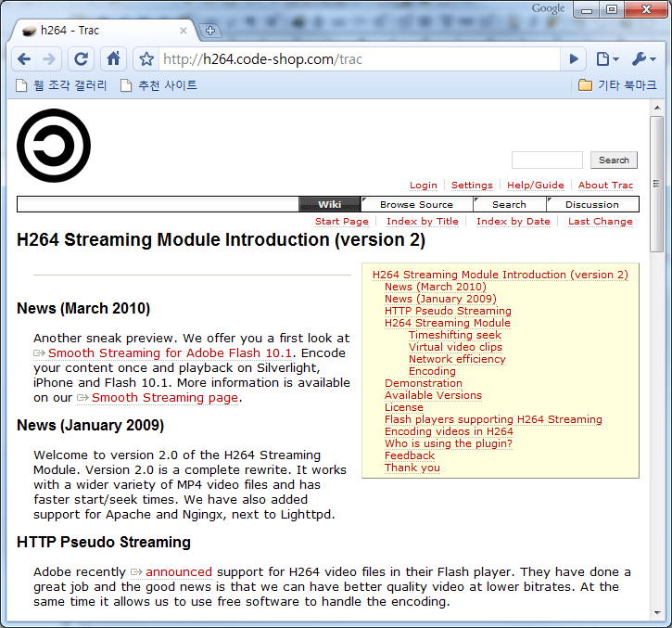Jump to Encoding section in contents
672x628 pixels.
pos(432,371)
